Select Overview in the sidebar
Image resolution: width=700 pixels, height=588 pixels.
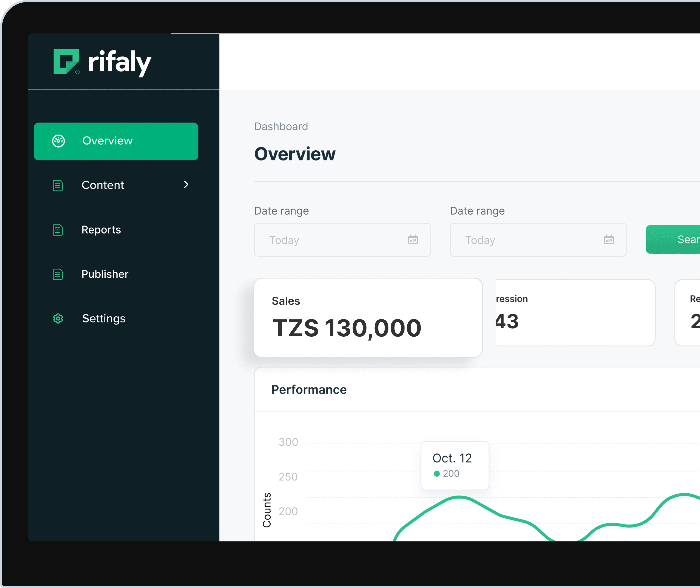pos(107,141)
